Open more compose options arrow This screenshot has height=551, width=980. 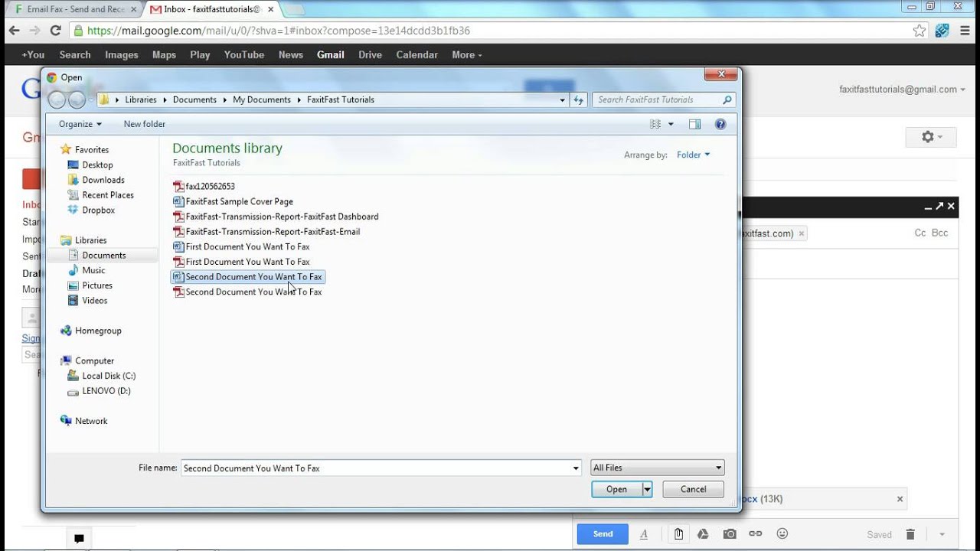pos(942,534)
